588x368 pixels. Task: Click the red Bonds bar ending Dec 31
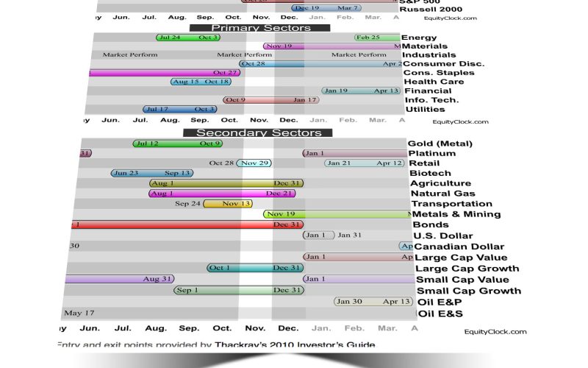184,224
